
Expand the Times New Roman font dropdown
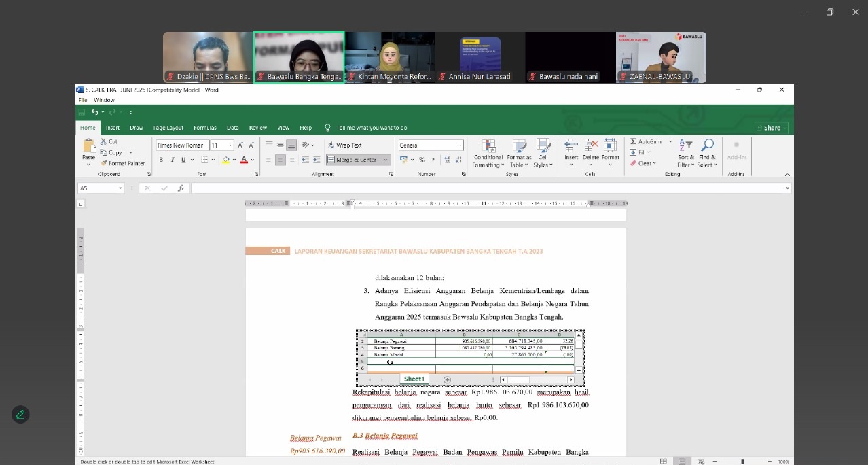(206, 145)
